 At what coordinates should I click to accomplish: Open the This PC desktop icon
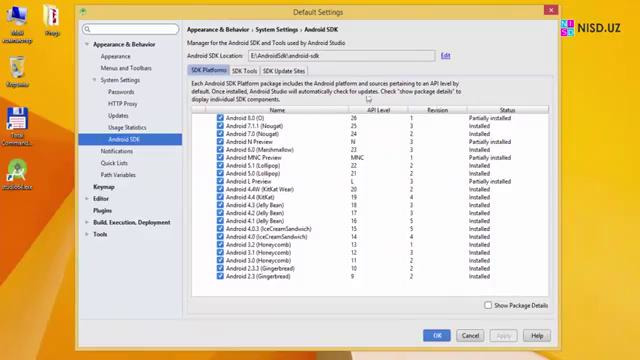(x=17, y=24)
